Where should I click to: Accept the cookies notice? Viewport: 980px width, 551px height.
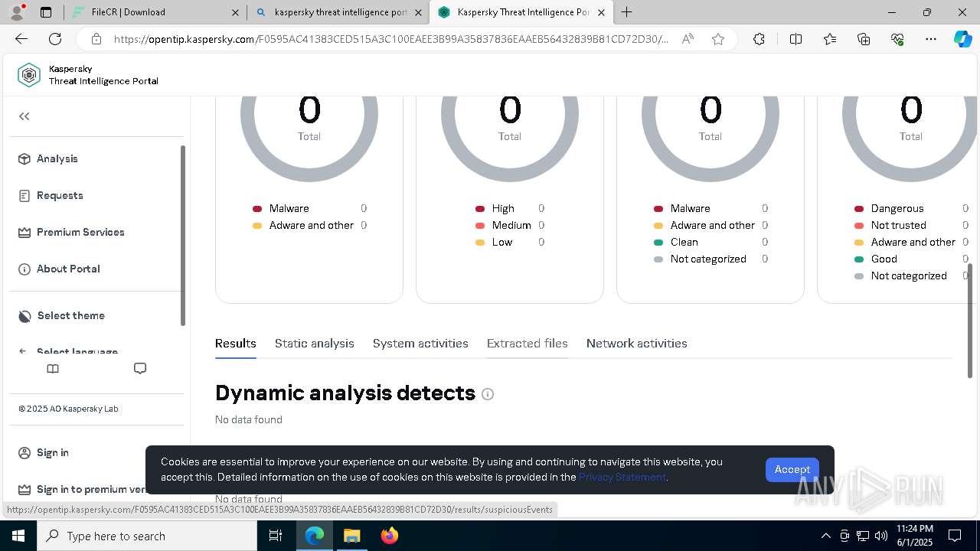[x=792, y=469]
